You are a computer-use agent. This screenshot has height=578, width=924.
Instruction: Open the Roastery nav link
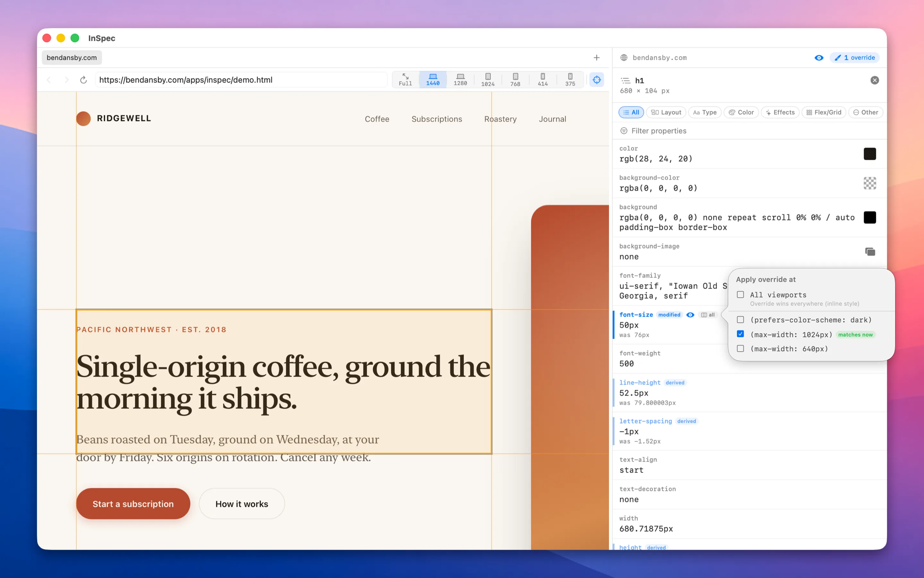pyautogui.click(x=500, y=119)
